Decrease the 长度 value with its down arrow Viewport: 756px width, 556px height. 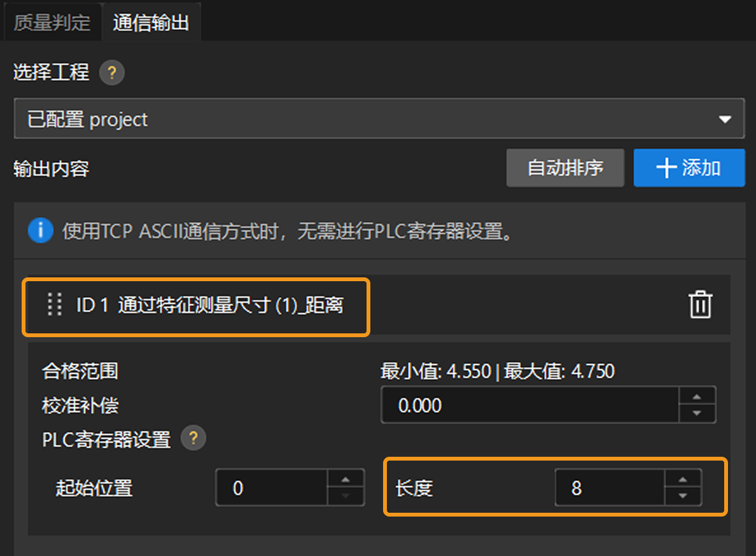683,495
